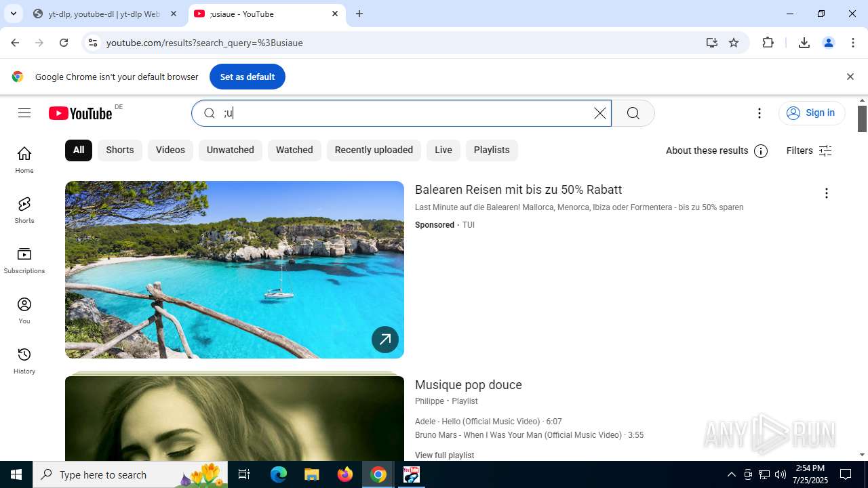Viewport: 868px width, 488px height.
Task: Click the browser Back arrow
Action: (15, 43)
